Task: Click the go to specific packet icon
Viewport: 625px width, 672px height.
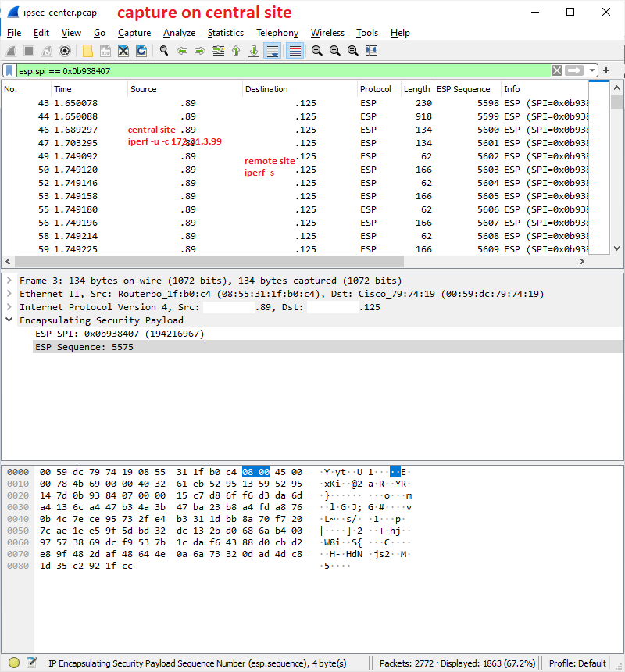Action: [x=218, y=51]
